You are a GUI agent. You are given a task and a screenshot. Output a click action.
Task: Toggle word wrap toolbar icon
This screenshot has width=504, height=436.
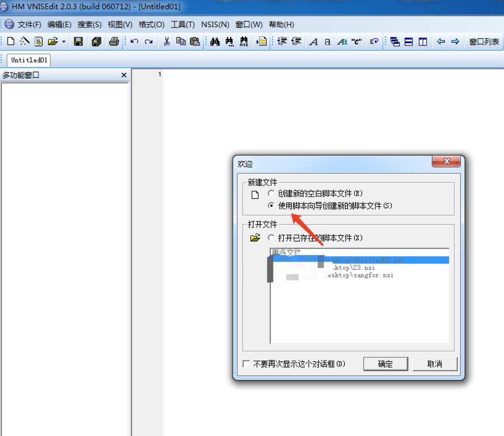tap(374, 41)
